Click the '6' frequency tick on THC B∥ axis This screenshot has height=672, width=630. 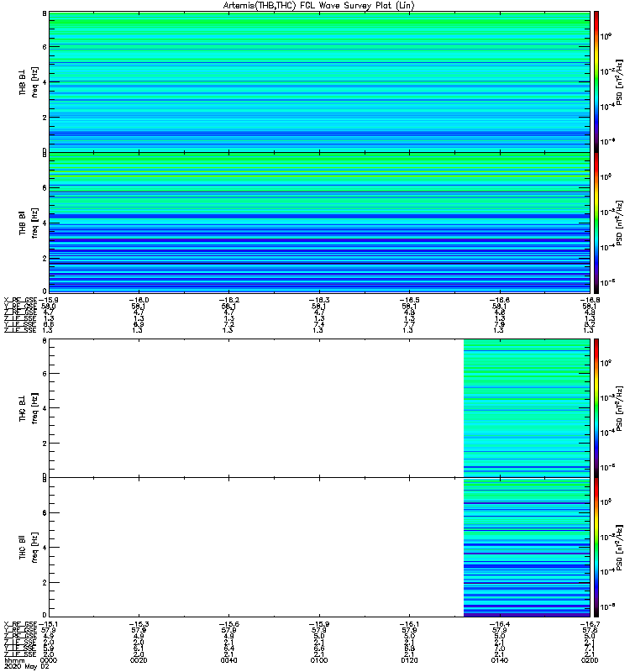tap(45, 512)
